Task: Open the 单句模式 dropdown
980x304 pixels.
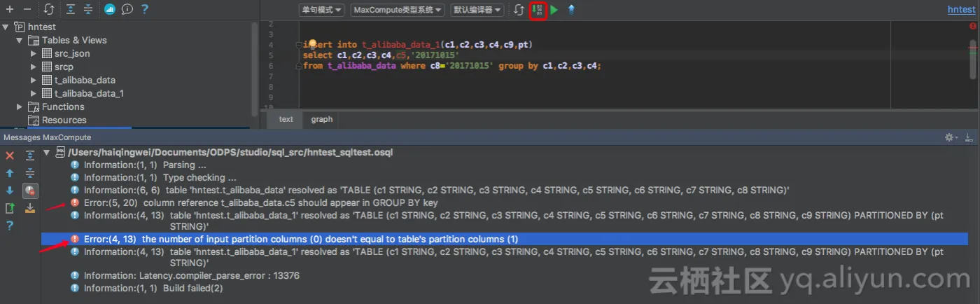Action: [x=321, y=10]
